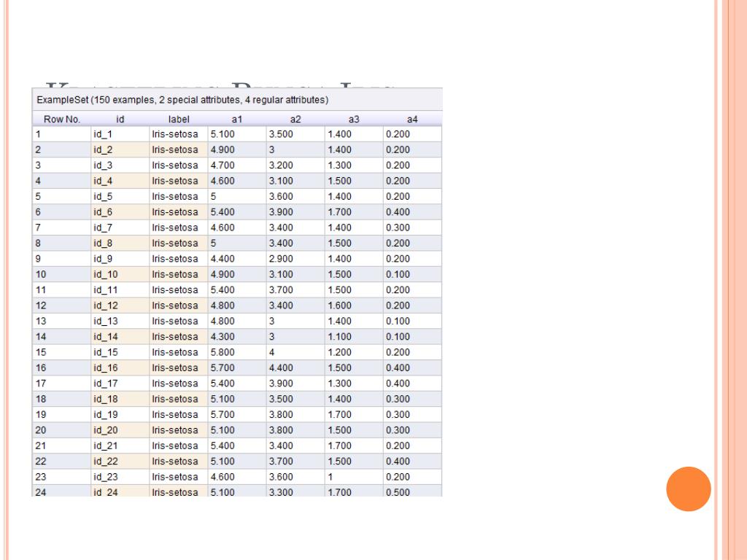Click the label column header

179,119
